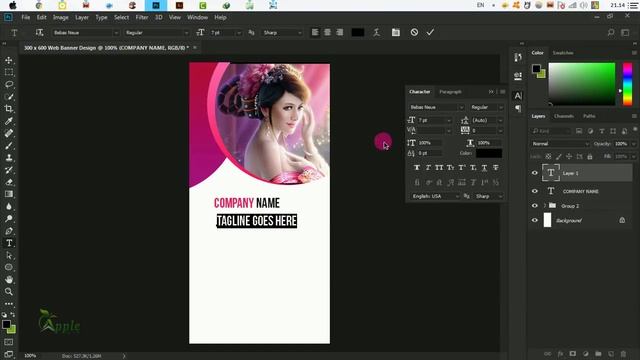
Task: Cancel the current text edit
Action: pyautogui.click(x=414, y=32)
